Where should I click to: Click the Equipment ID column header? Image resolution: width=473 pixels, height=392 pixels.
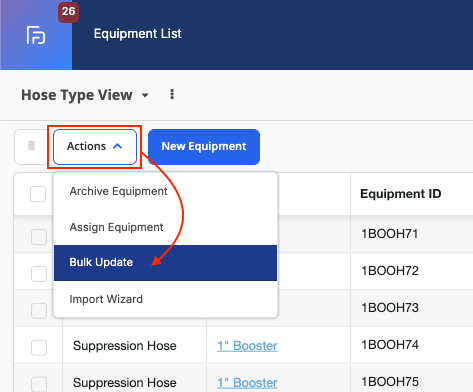pyautogui.click(x=401, y=194)
